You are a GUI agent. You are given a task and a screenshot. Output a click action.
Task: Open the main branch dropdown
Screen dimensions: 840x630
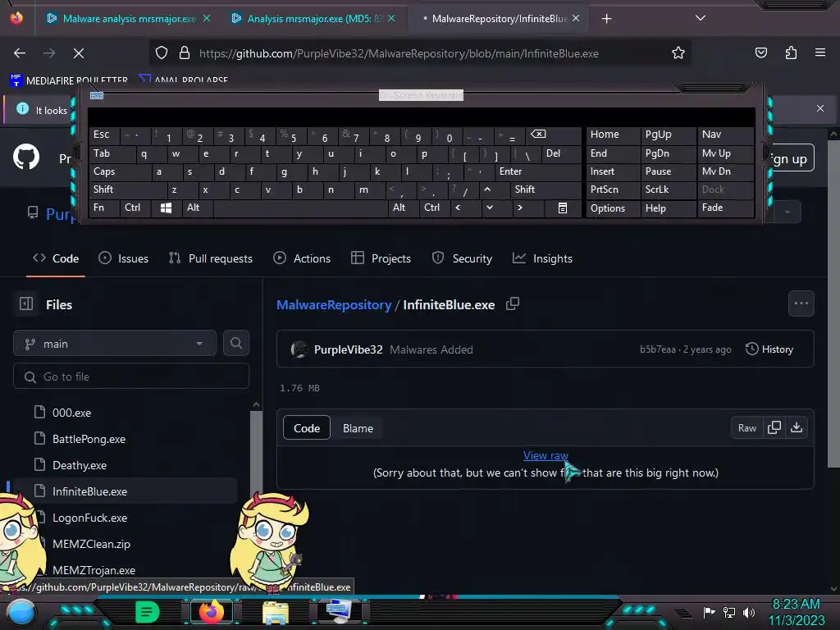tap(115, 344)
